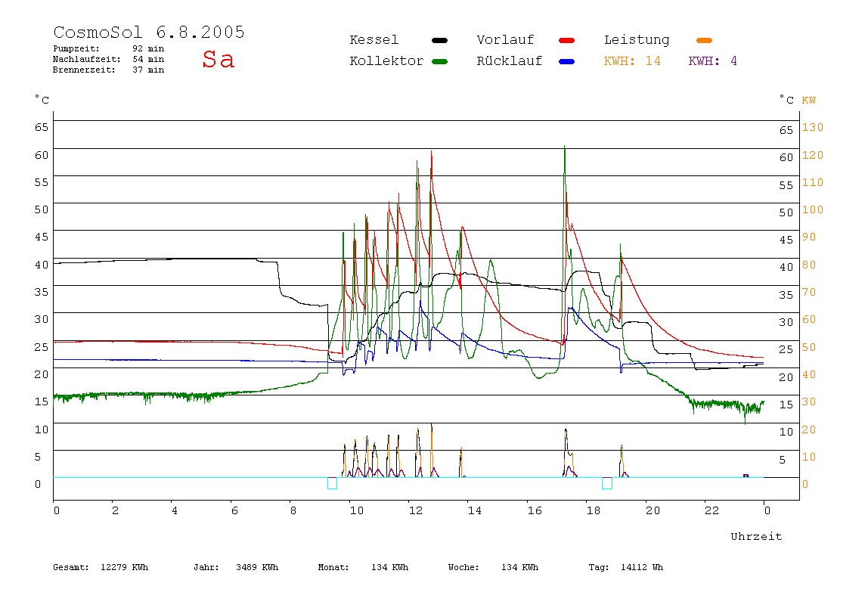The height and width of the screenshot is (614, 868).
Task: Click the "Woche:" label
Action: [x=463, y=567]
